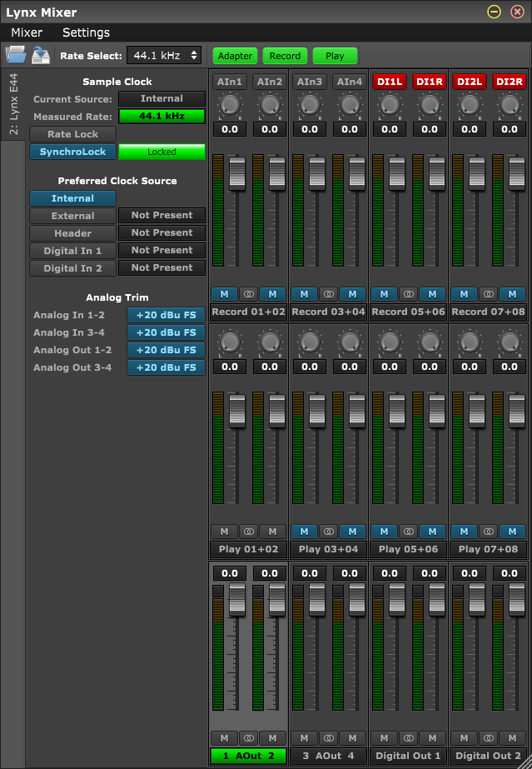Select Header as clock source
The height and width of the screenshot is (769, 532).
72,233
